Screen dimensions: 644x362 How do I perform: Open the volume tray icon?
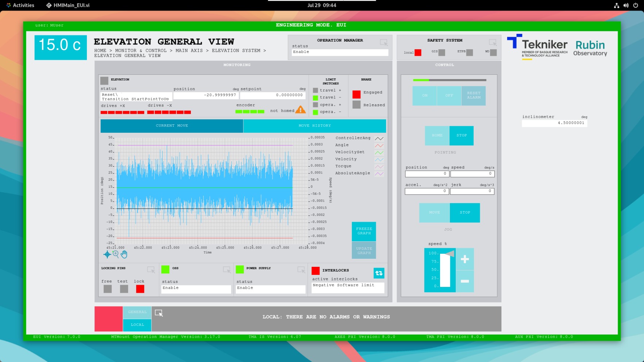point(626,5)
